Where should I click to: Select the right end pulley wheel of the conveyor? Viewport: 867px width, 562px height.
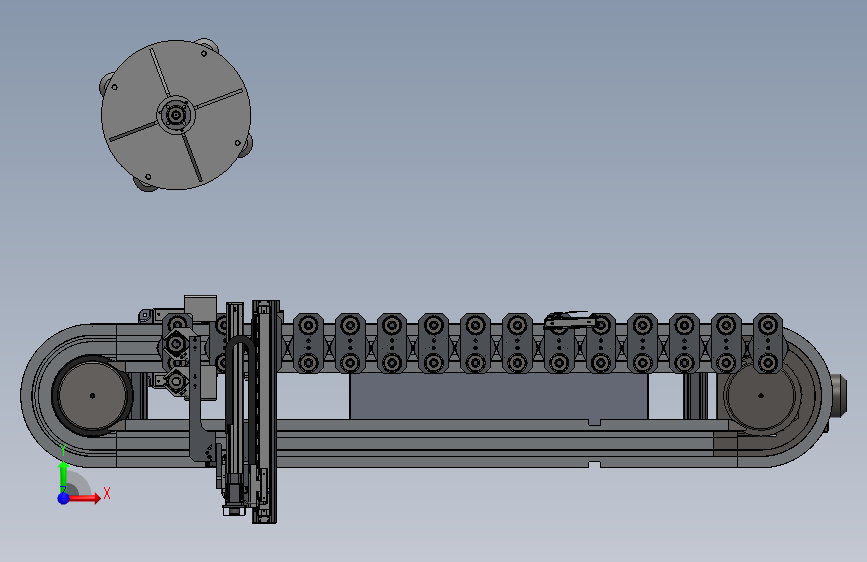tap(761, 395)
